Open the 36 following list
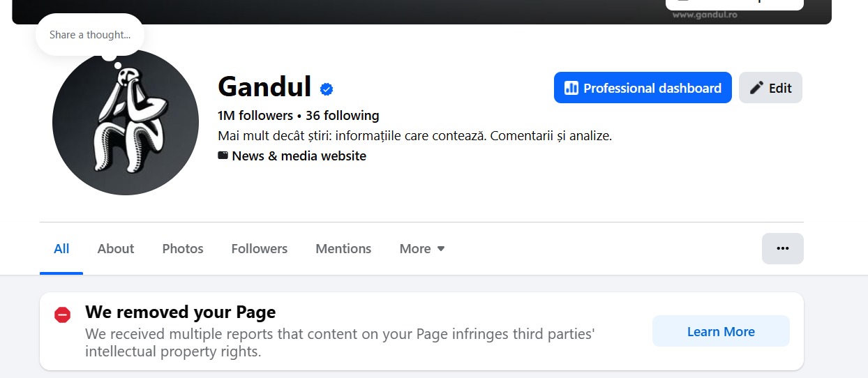Viewport: 868px width, 378px height. tap(343, 115)
